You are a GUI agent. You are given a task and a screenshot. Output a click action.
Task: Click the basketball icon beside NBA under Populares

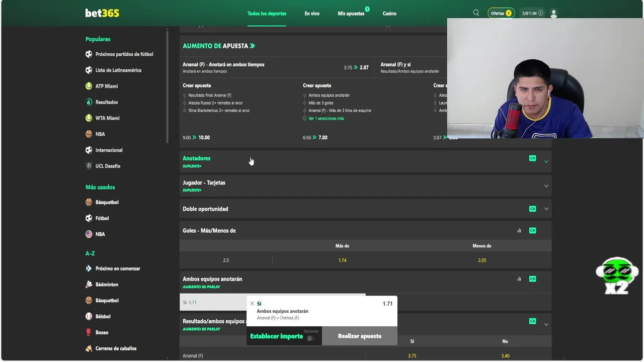pos(89,134)
